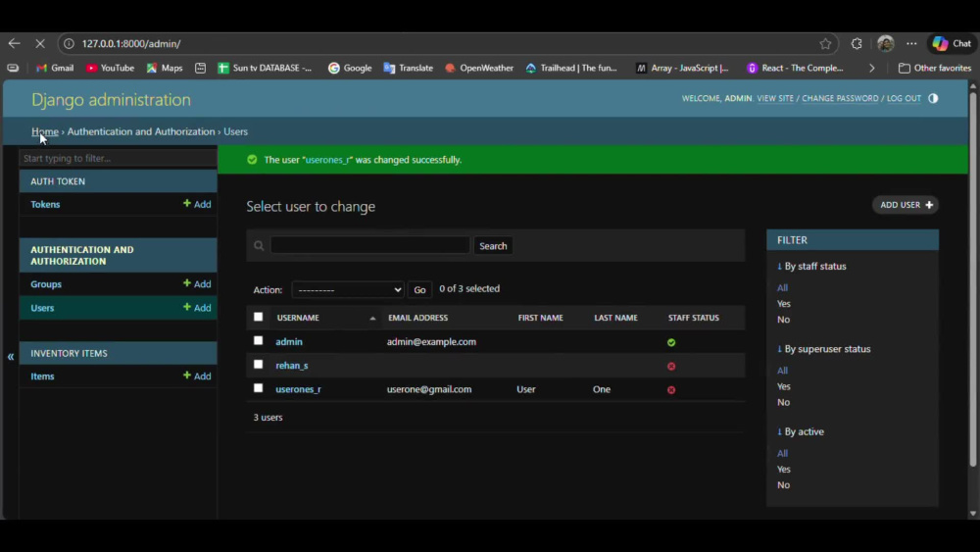Open the OpenWeather bookmark
The width and height of the screenshot is (980, 552).
(x=479, y=68)
